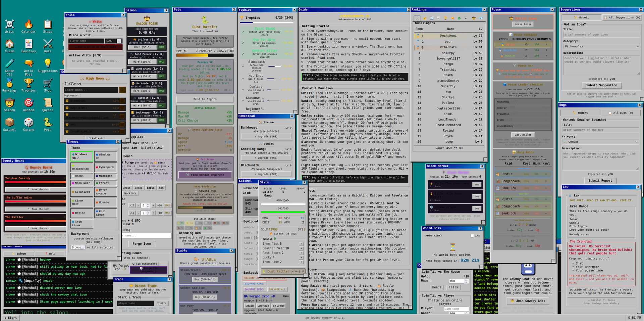Open the Satchel desktop icon
644x321 pixels.
(9, 124)
